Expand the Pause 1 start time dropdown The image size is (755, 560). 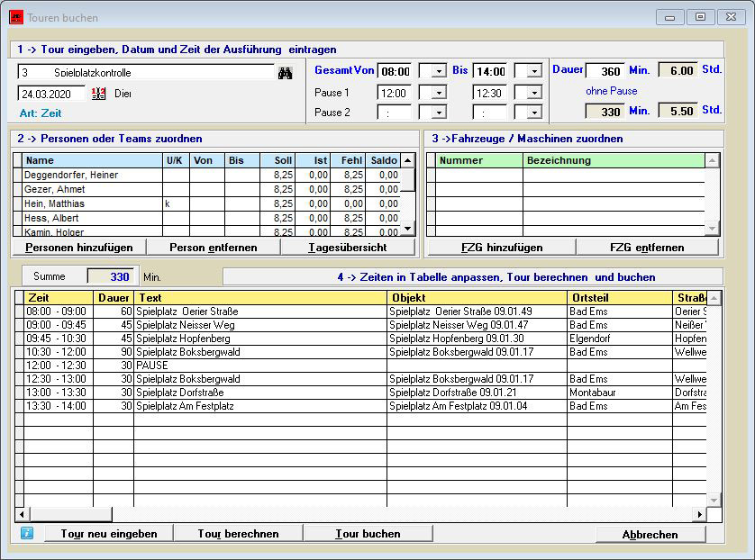(437, 93)
